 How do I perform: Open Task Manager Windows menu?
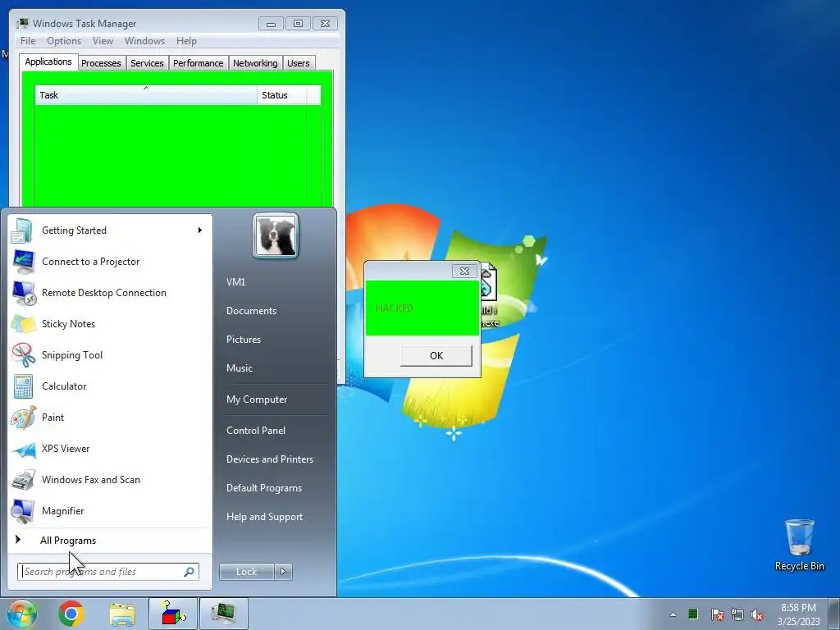[x=144, y=41]
